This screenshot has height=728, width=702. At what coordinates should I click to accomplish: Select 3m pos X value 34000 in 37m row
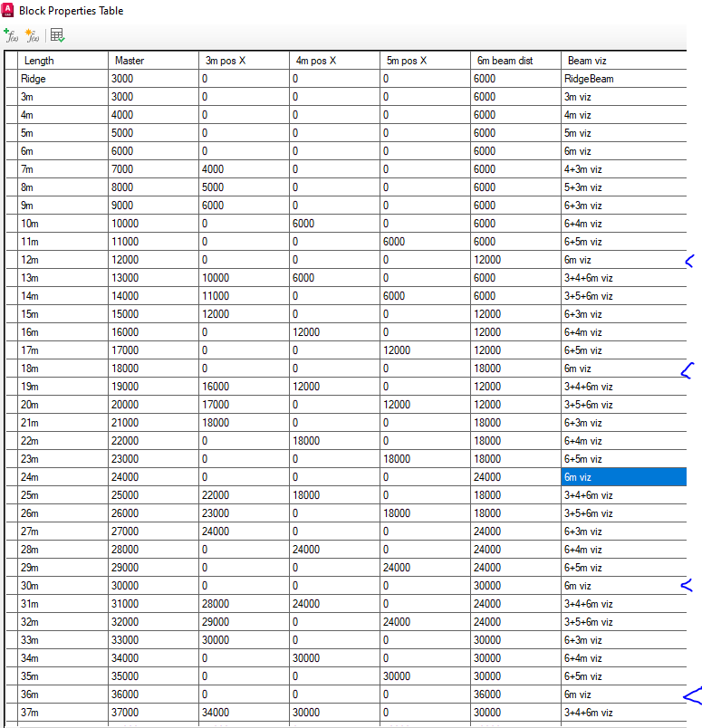click(x=244, y=713)
